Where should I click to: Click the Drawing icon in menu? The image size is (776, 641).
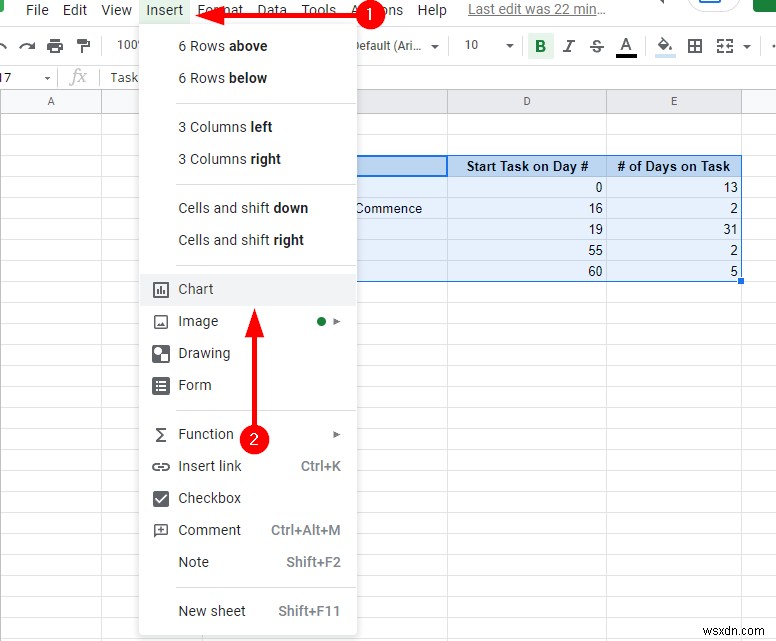(x=160, y=354)
